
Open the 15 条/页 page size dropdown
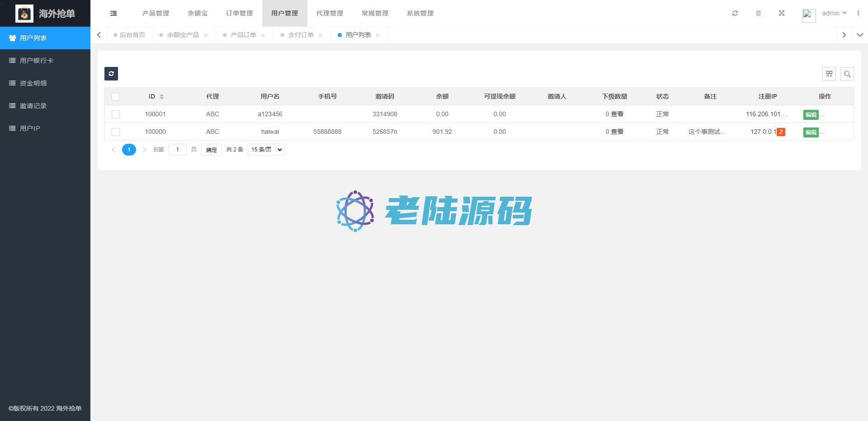pyautogui.click(x=266, y=150)
